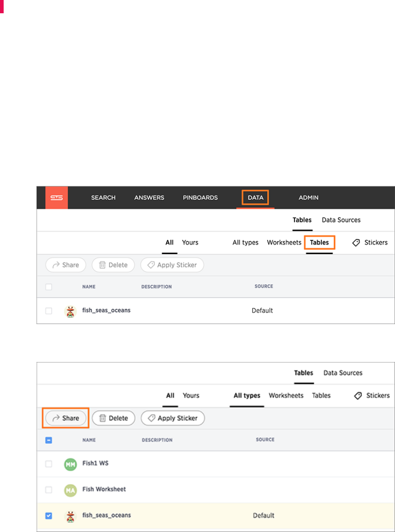Sort by NAME column above the Fish1 WS row
This screenshot has width=395, height=532.
tap(89, 440)
